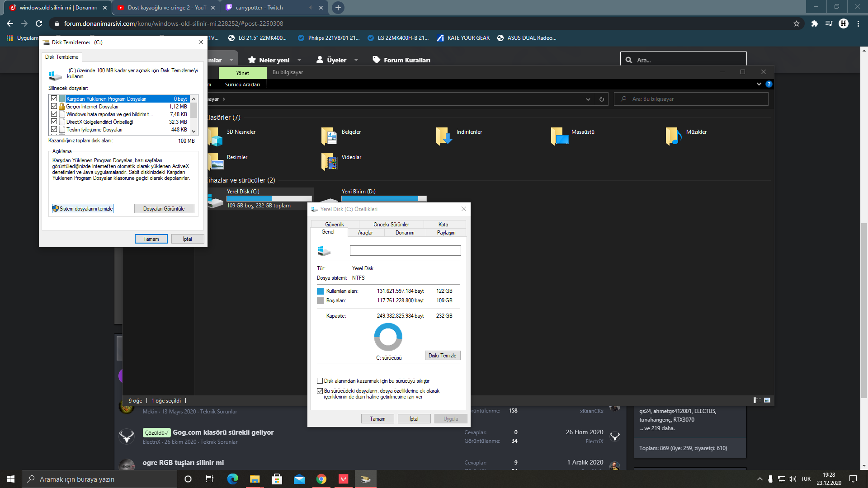Open the Masaüstü folder
868x488 pixels.
(x=573, y=136)
